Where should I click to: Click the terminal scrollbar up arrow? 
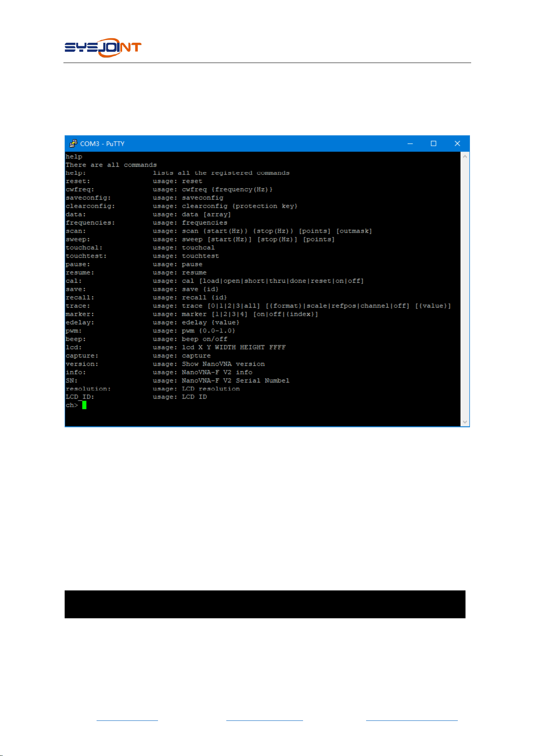[465, 156]
